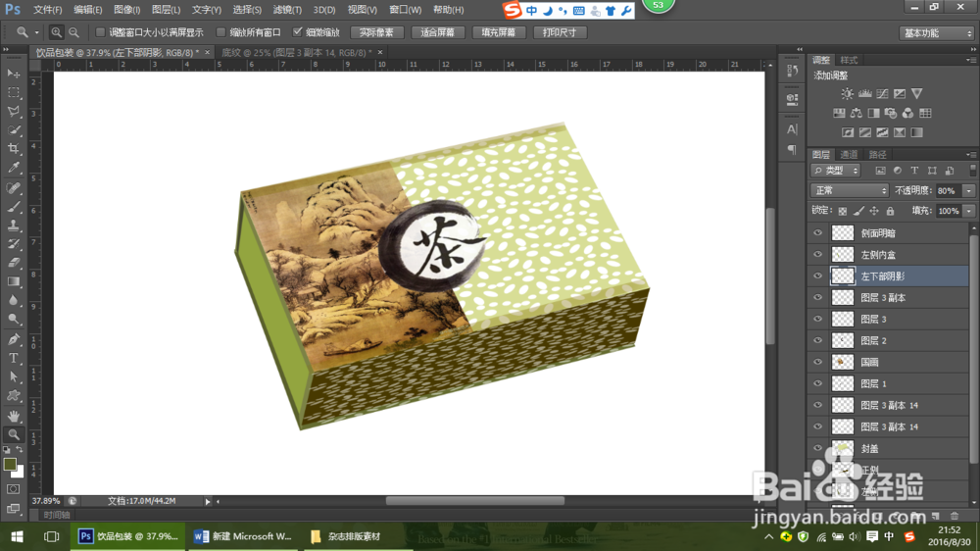Click the 实际像素 button

(376, 32)
